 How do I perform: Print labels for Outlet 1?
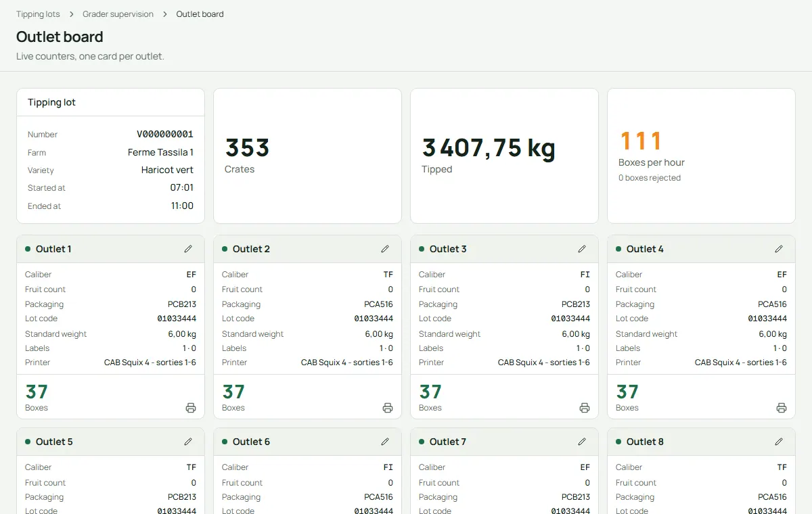tap(191, 408)
